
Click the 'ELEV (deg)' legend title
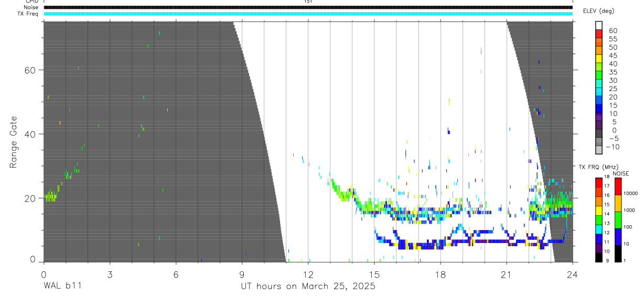(599, 11)
